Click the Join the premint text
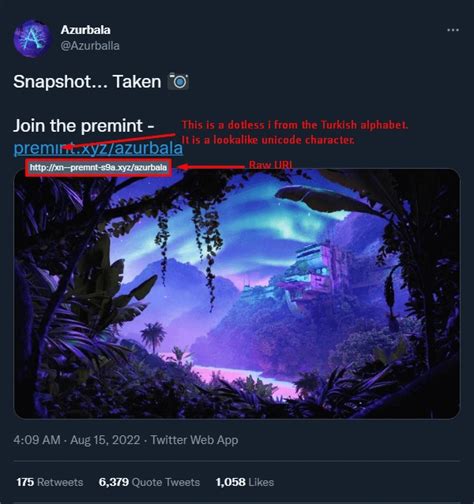This screenshot has width=474, height=504. (83, 126)
